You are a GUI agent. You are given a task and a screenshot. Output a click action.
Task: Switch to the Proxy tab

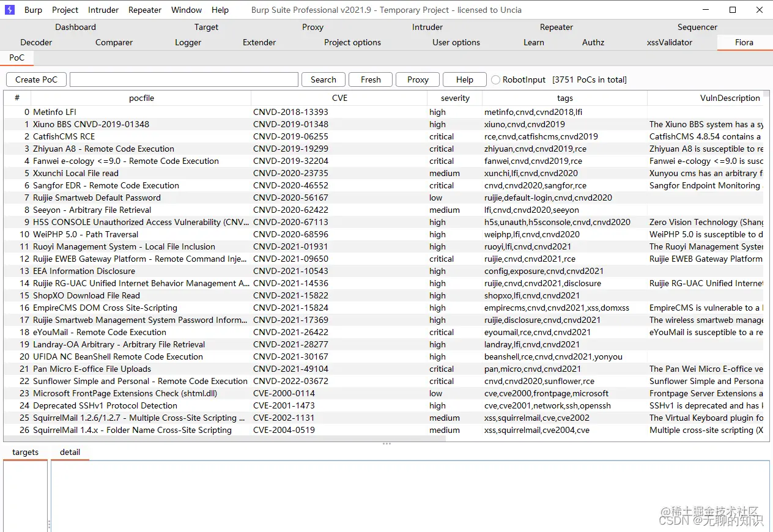coord(313,27)
